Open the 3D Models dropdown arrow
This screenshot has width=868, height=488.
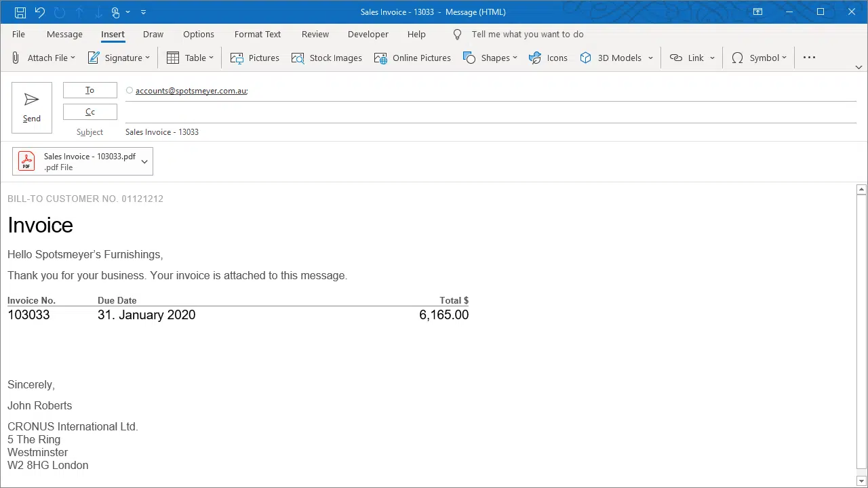650,58
